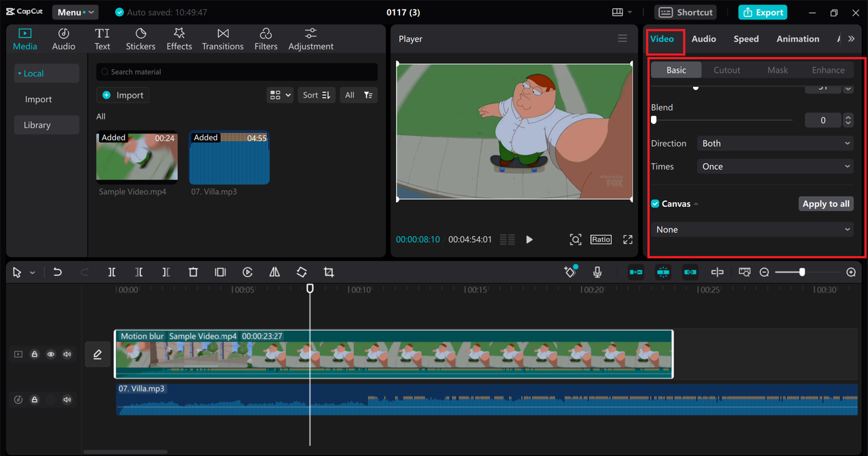868x456 pixels.
Task: Open the Media panel
Action: pyautogui.click(x=25, y=39)
